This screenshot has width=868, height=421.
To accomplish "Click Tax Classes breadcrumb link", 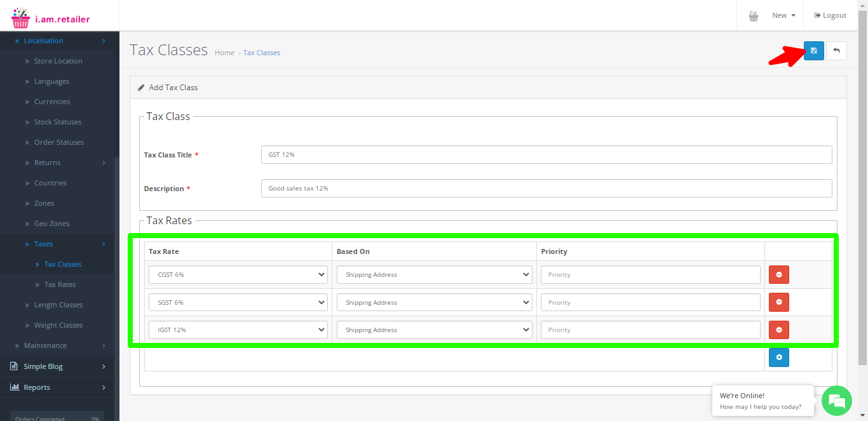I will point(262,53).
